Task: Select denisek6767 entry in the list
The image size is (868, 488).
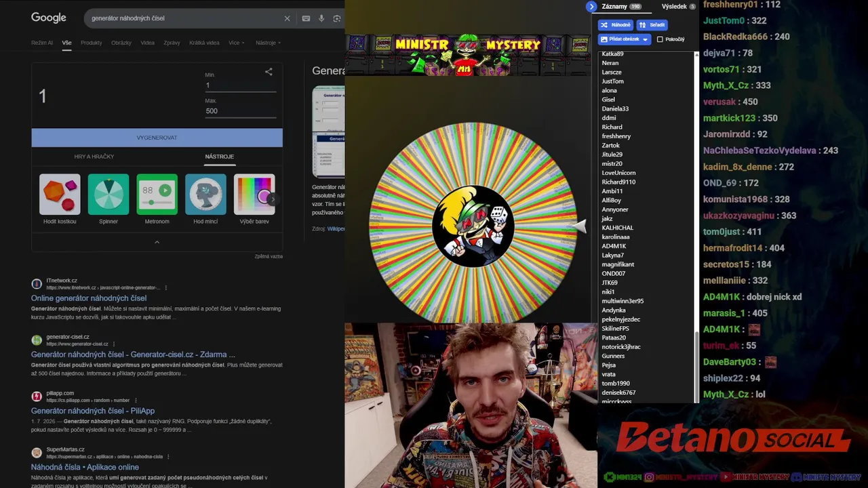Action: click(619, 392)
